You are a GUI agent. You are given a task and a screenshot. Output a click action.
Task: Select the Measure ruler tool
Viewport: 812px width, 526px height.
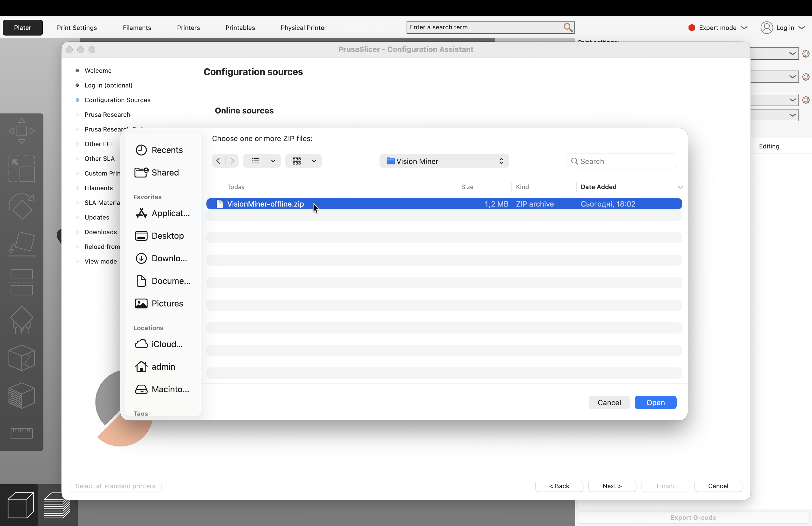tap(21, 433)
